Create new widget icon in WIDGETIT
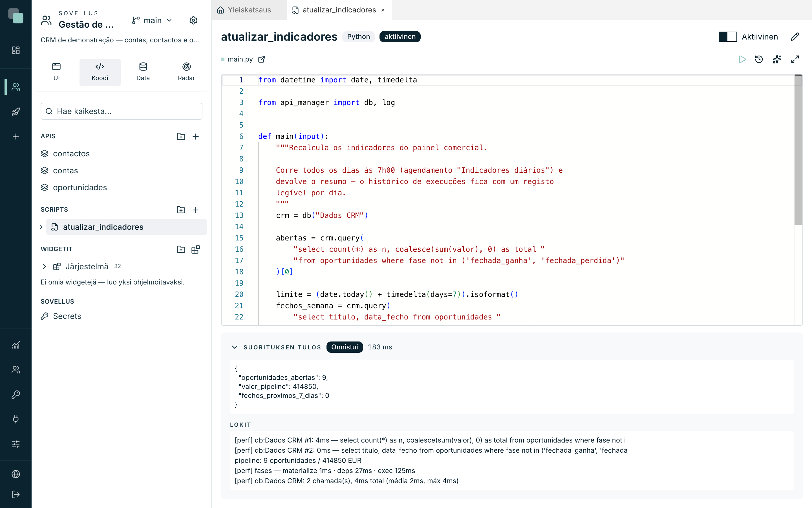 (196, 249)
